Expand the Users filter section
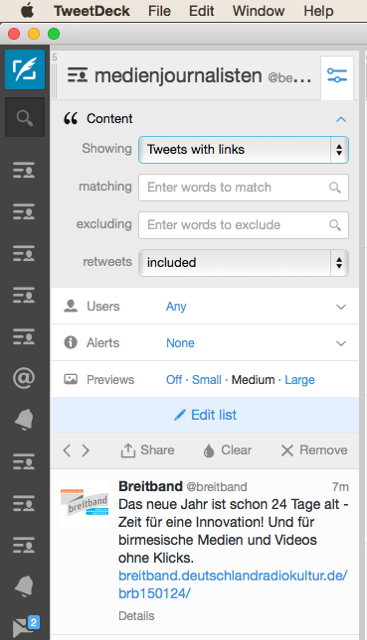Viewport: 367px width, 640px height. pyautogui.click(x=205, y=306)
